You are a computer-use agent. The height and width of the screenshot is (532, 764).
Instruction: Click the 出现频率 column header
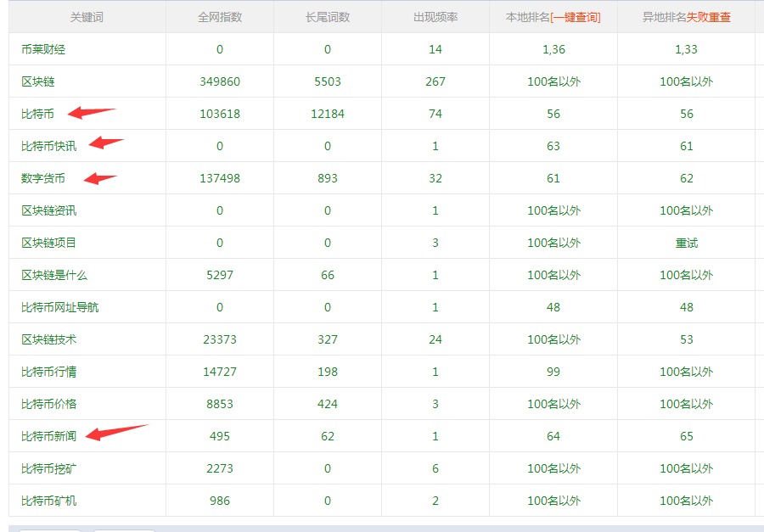pyautogui.click(x=435, y=17)
